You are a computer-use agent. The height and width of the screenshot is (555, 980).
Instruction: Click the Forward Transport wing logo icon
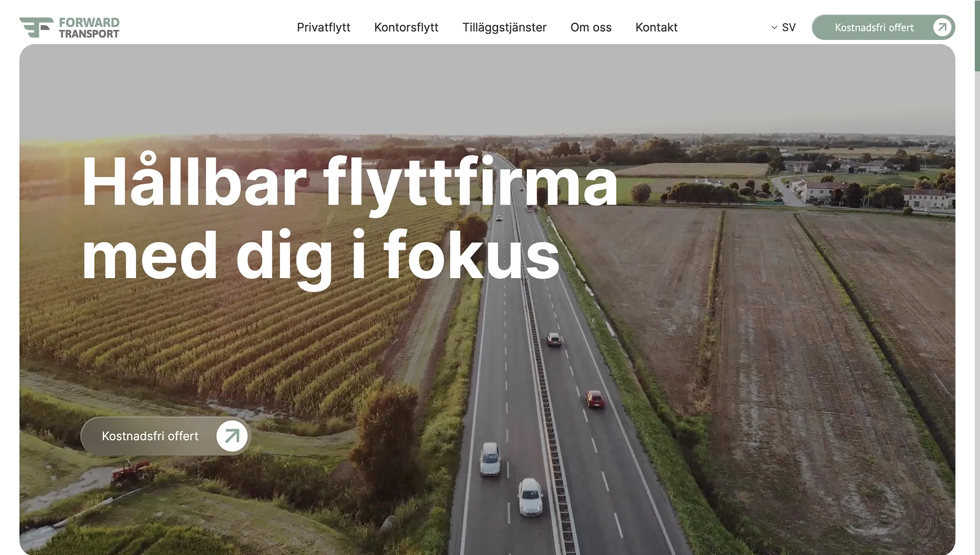(37, 28)
